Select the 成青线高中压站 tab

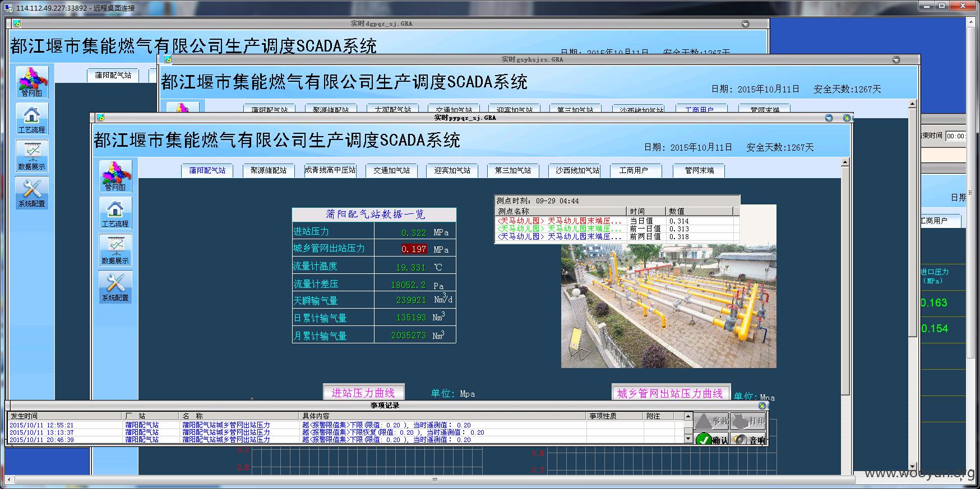pyautogui.click(x=330, y=170)
